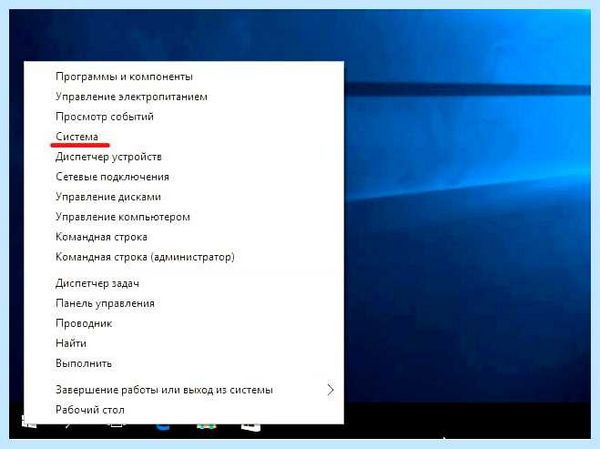Viewport: 600px width, 449px height.
Task: Open Управление компьютером entry
Action: 184,217
